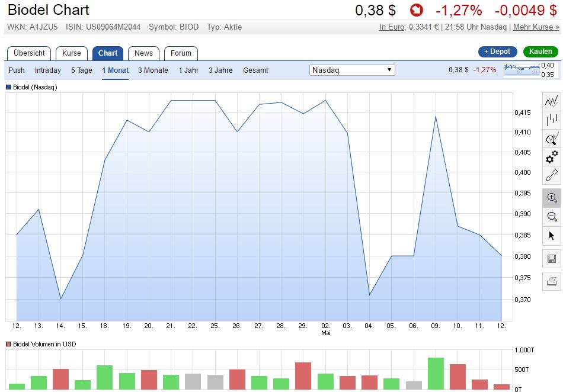This screenshot has width=563, height=392.
Task: Click the ISIN US09064M2044 text
Action: [103, 27]
